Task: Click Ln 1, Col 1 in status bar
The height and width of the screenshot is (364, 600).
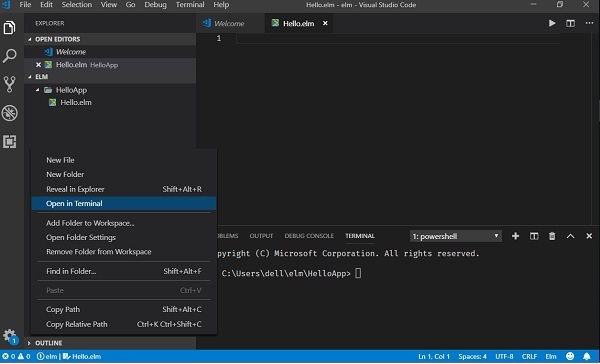Action: 434,356
